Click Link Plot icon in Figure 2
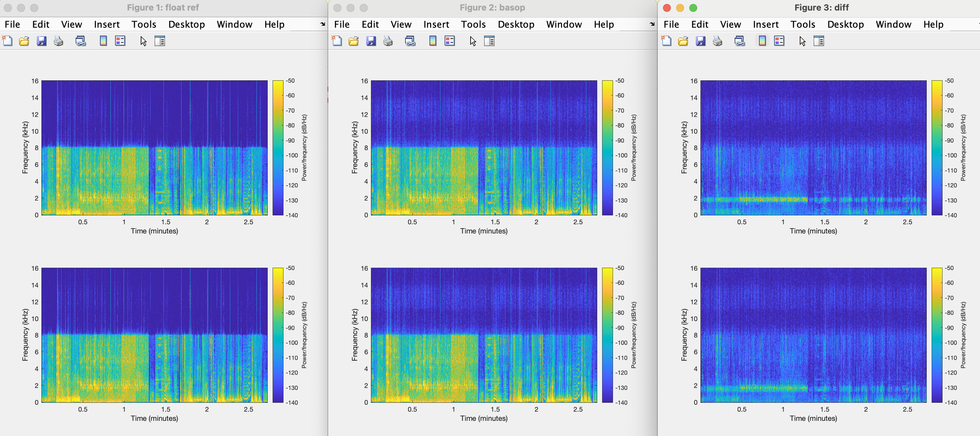Viewport: 980px width, 436px height. point(410,41)
